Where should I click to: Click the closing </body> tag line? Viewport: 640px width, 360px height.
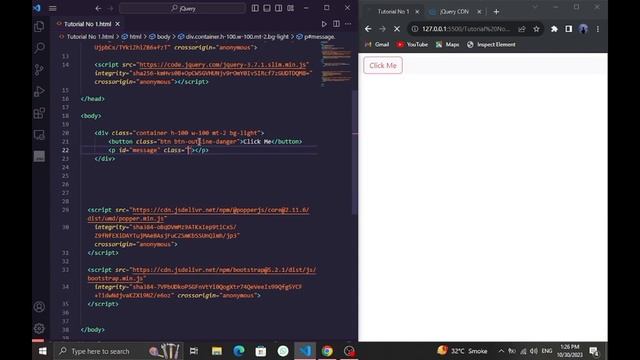pyautogui.click(x=93, y=329)
